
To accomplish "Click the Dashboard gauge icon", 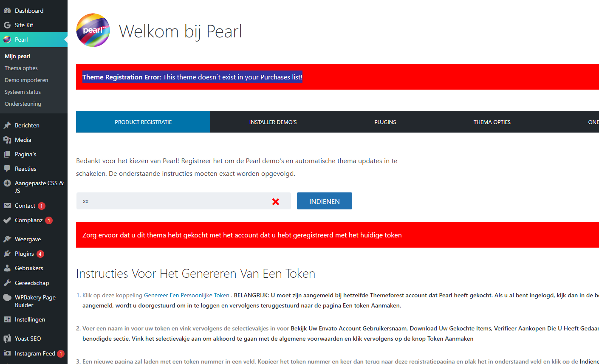I will click(x=7, y=11).
